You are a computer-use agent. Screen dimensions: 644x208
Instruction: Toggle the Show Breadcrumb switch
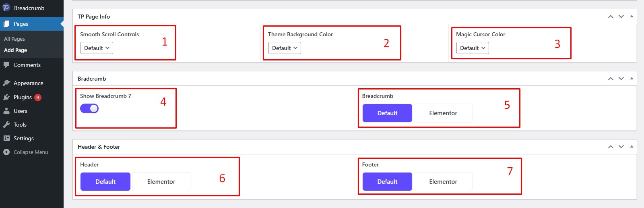click(x=89, y=108)
